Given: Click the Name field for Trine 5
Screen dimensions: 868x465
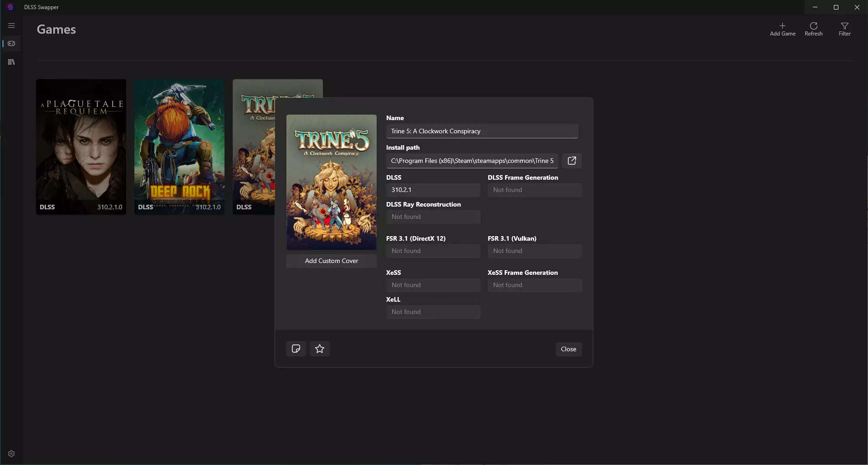Looking at the screenshot, I should [x=482, y=131].
